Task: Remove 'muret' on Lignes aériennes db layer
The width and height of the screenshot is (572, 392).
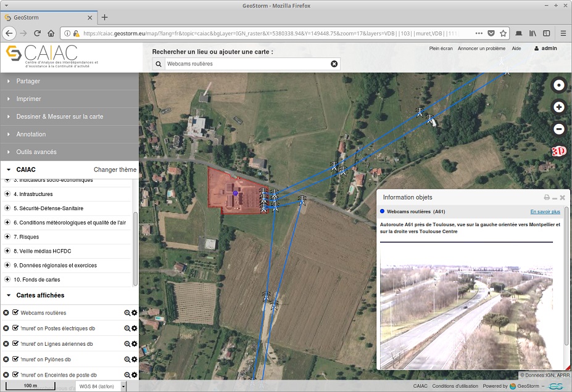Action: pyautogui.click(x=6, y=344)
